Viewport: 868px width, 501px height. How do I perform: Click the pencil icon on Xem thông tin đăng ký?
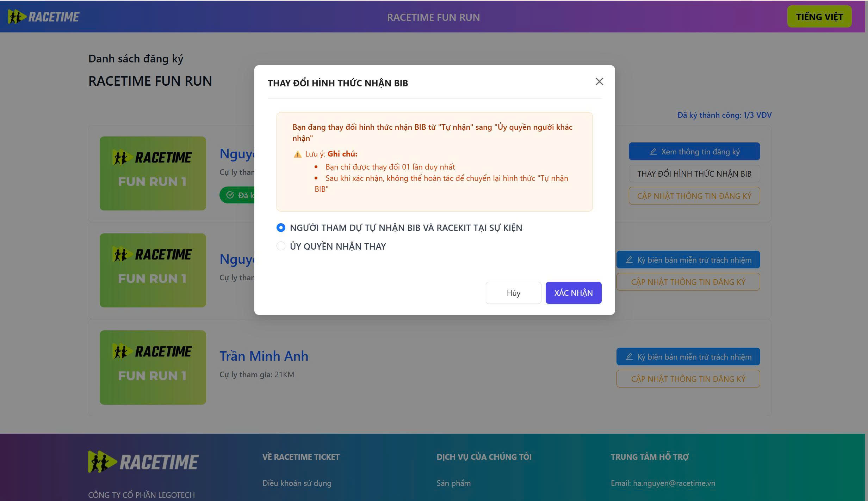point(653,152)
